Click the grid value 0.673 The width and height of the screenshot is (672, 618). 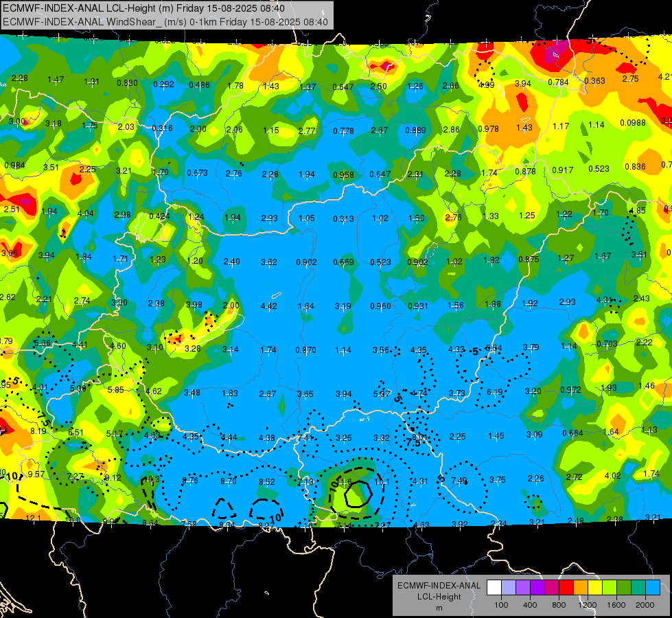click(197, 172)
